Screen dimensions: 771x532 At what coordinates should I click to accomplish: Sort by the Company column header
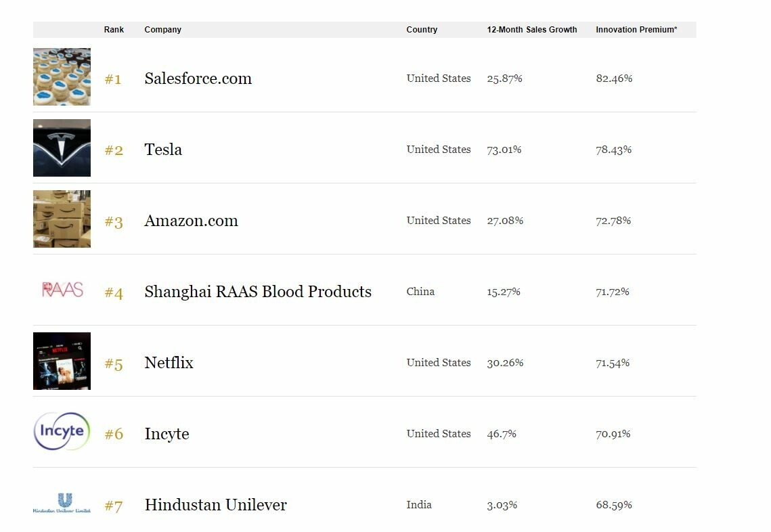pos(162,30)
